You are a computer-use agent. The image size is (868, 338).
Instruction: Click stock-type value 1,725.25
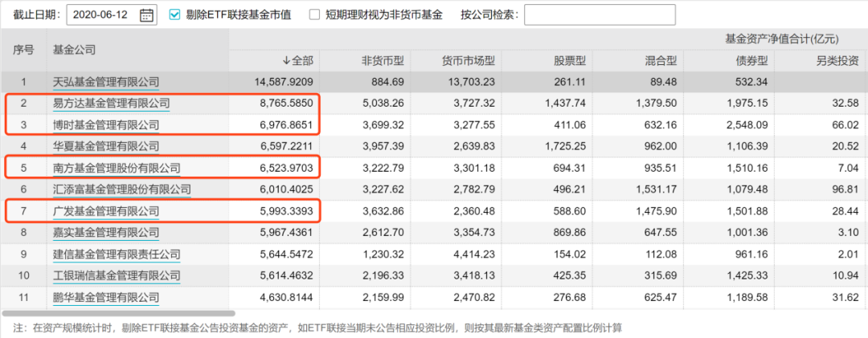(567, 147)
